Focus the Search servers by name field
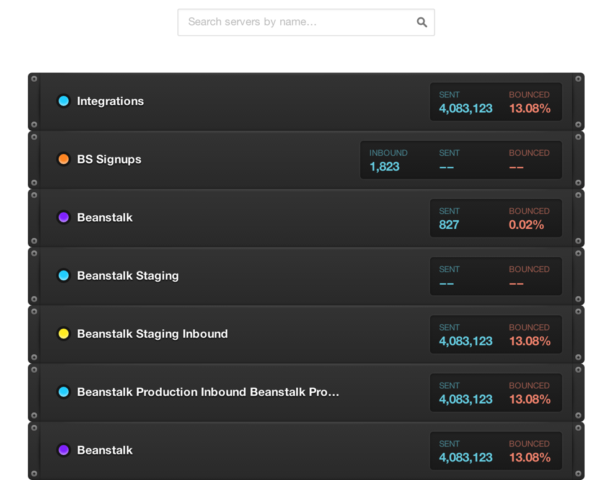 pyautogui.click(x=306, y=23)
